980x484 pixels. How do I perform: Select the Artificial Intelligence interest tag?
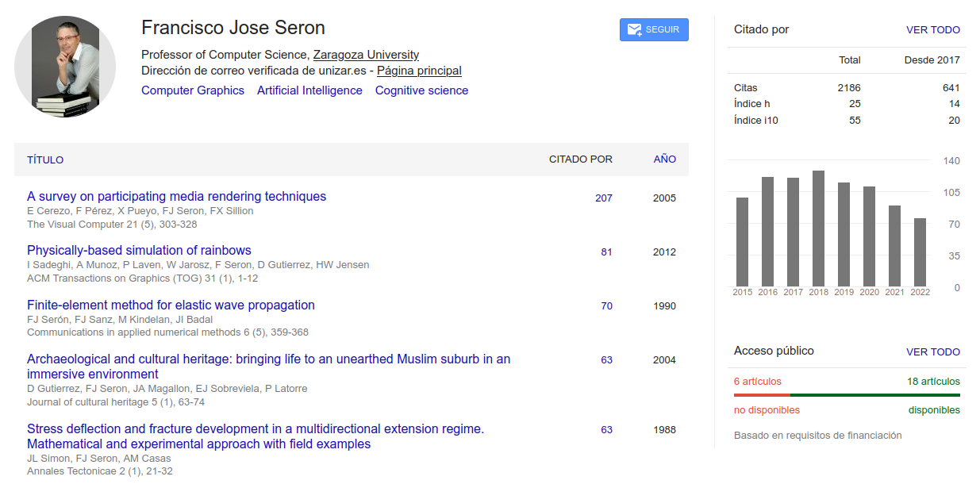(309, 90)
